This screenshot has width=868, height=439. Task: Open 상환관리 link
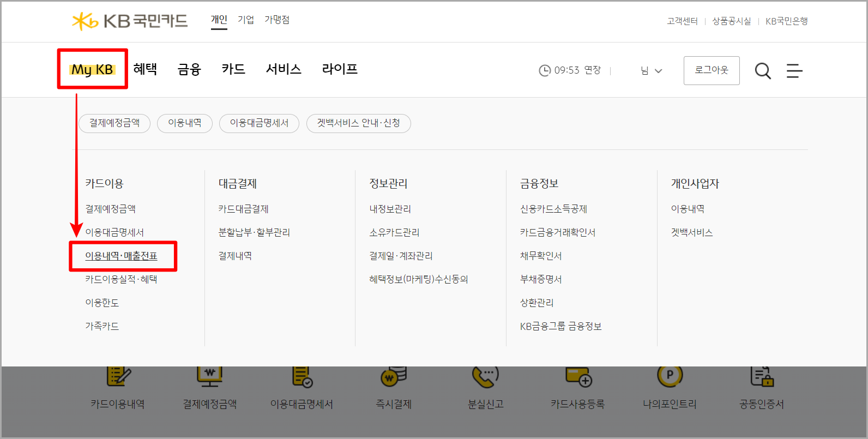pos(537,303)
